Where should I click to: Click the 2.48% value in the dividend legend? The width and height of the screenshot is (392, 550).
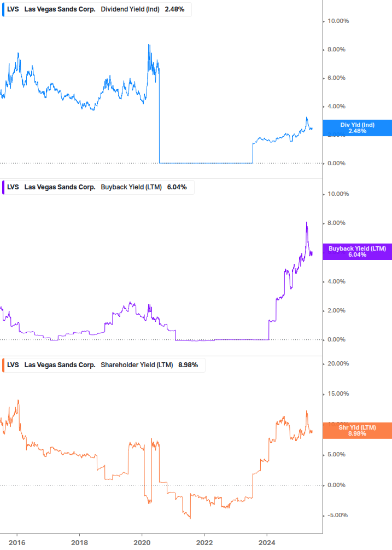tap(174, 9)
